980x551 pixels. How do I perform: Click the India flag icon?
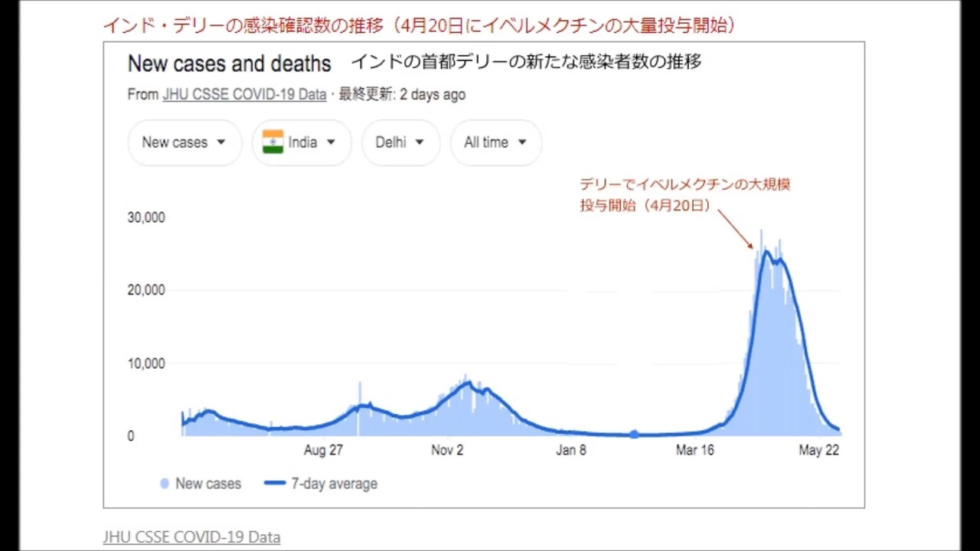click(x=273, y=142)
